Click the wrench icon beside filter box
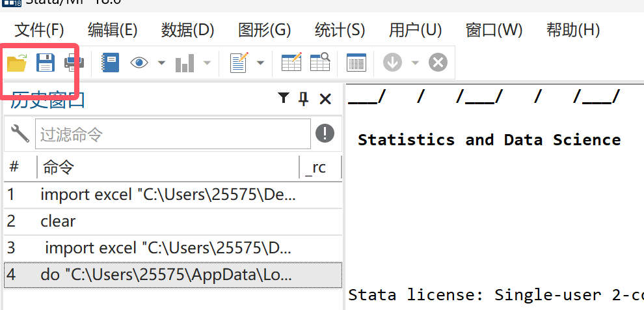The image size is (644, 310). (x=20, y=134)
